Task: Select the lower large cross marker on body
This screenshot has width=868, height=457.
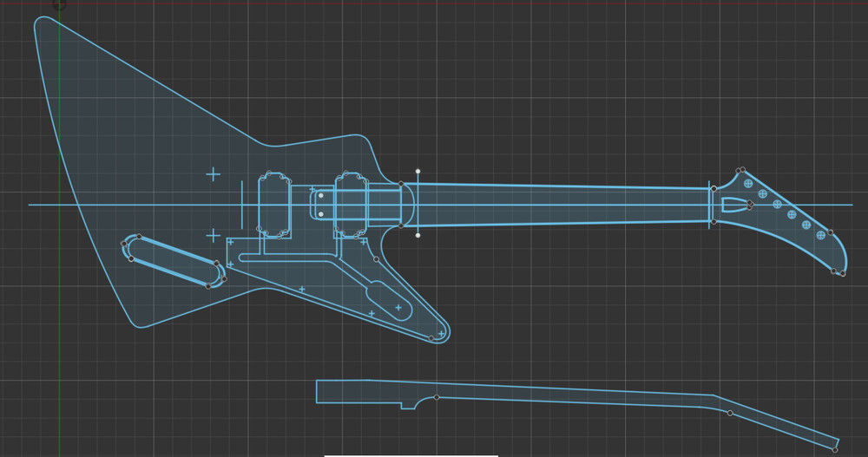Action: click(213, 235)
